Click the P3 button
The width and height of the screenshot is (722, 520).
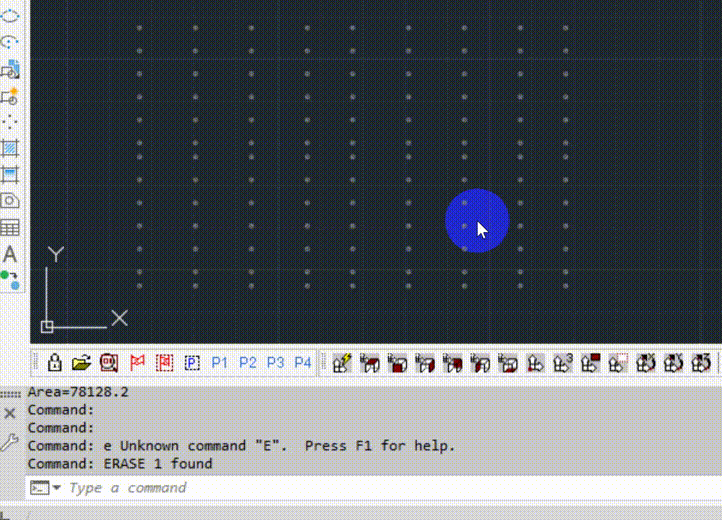[x=275, y=363]
